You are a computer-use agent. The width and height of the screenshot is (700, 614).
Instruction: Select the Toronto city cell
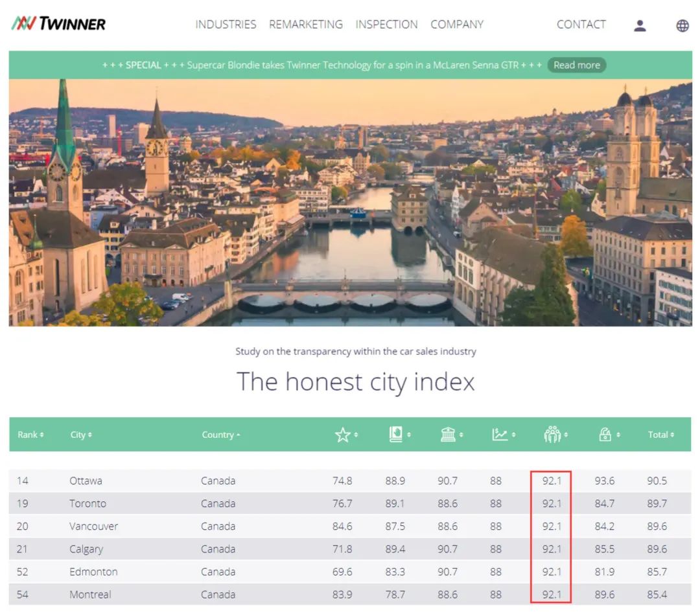pyautogui.click(x=87, y=503)
